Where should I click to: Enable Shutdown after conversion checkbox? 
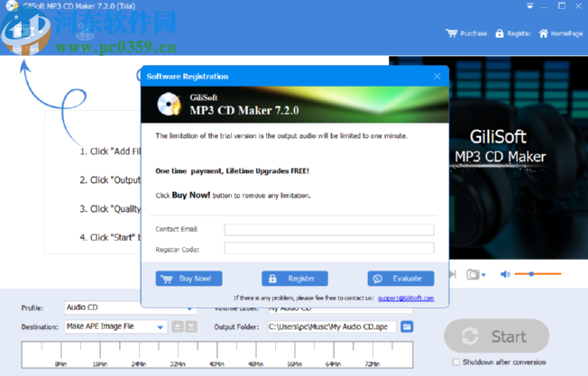(456, 362)
